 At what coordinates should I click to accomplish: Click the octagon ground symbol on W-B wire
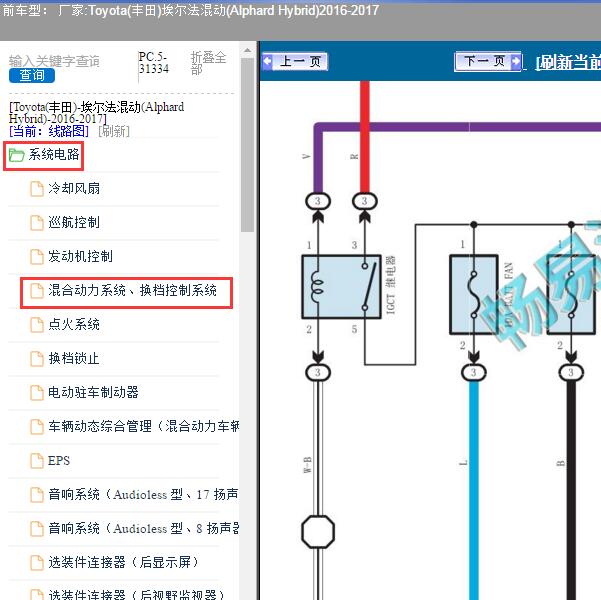click(x=318, y=532)
